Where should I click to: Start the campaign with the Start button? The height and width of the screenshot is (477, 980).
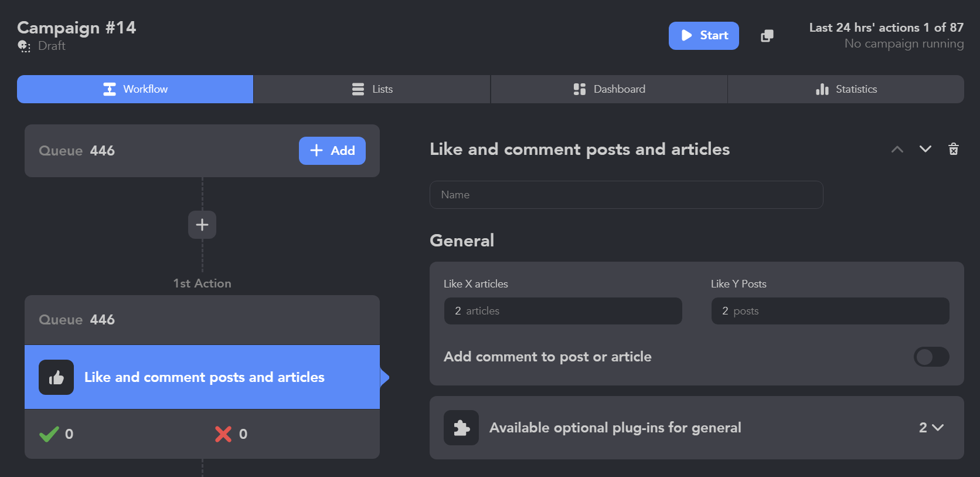(703, 36)
